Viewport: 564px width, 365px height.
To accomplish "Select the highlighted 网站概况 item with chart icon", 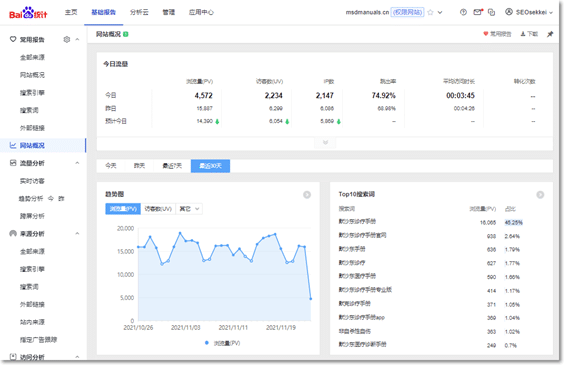I will point(43,145).
